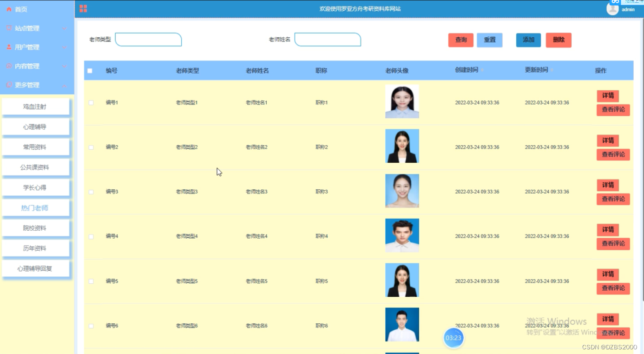Click 详情 button for row 编号3

tap(608, 185)
